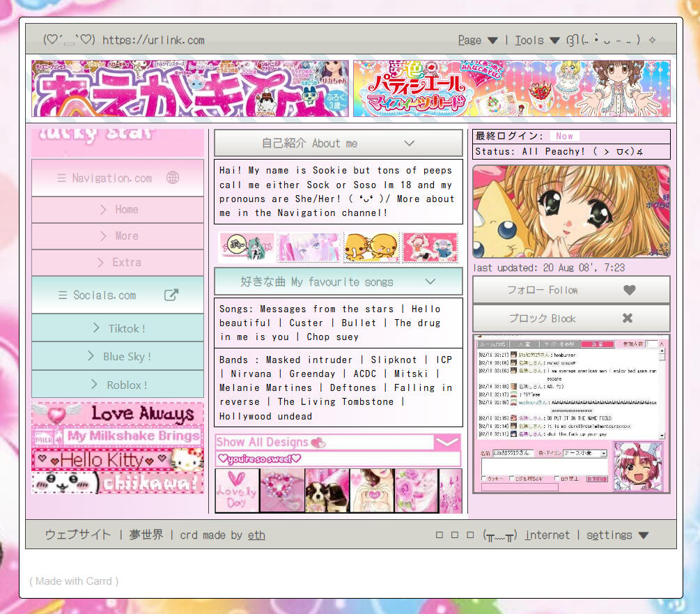Click the pink anime girl stamp

309,247
